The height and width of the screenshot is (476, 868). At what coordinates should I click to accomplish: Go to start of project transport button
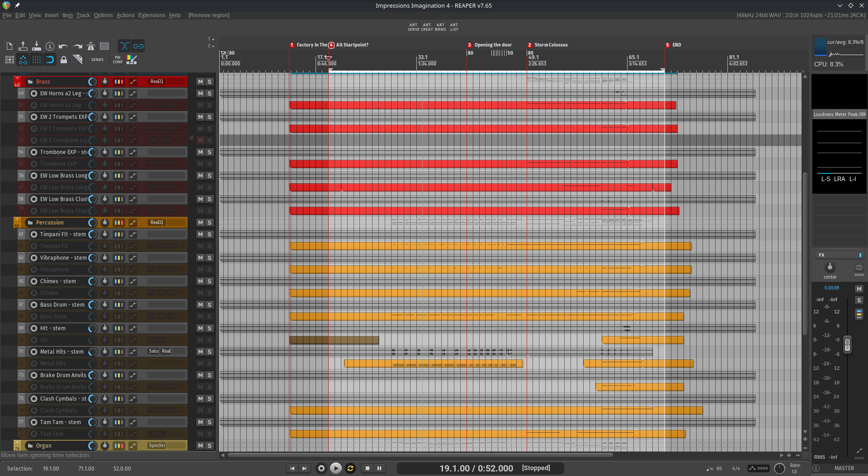pyautogui.click(x=292, y=468)
